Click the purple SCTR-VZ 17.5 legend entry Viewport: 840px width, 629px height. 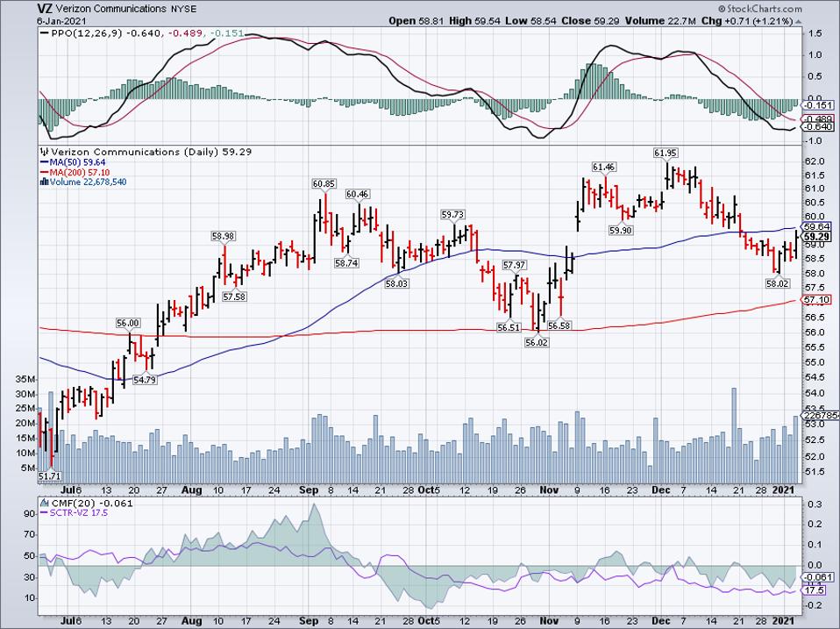pyautogui.click(x=74, y=513)
